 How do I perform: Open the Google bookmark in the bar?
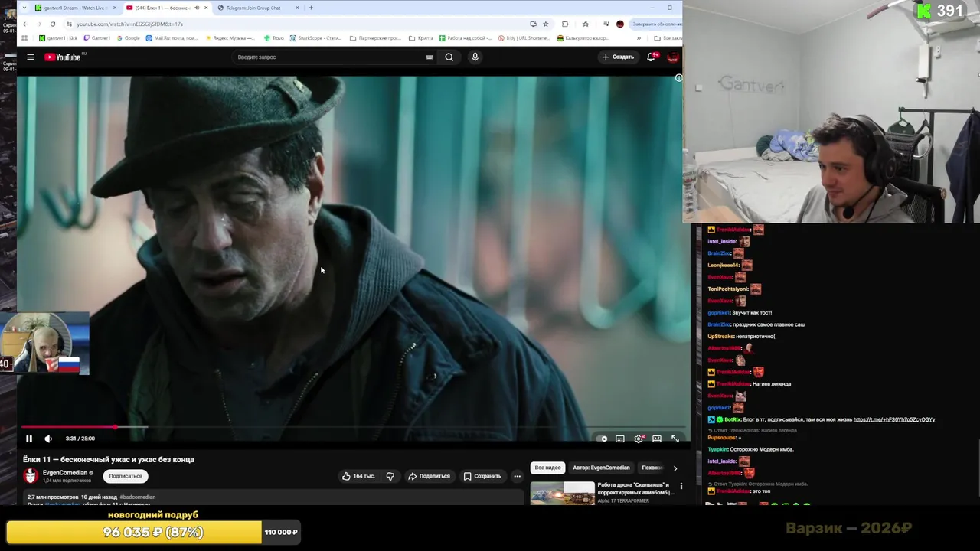(128, 37)
